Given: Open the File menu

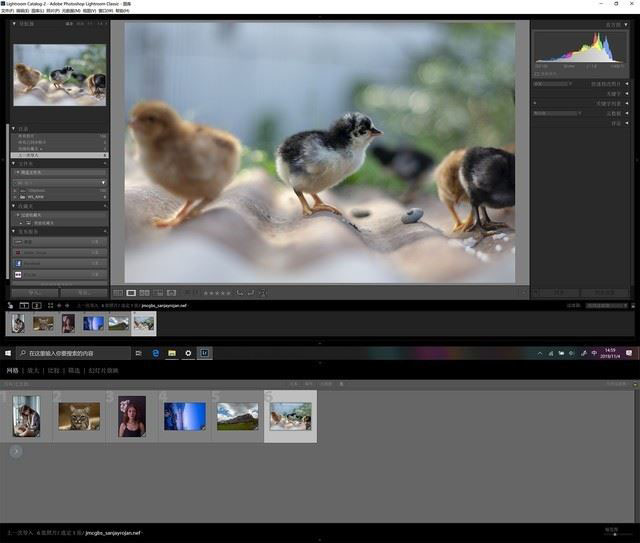Looking at the screenshot, I should pos(7,11).
